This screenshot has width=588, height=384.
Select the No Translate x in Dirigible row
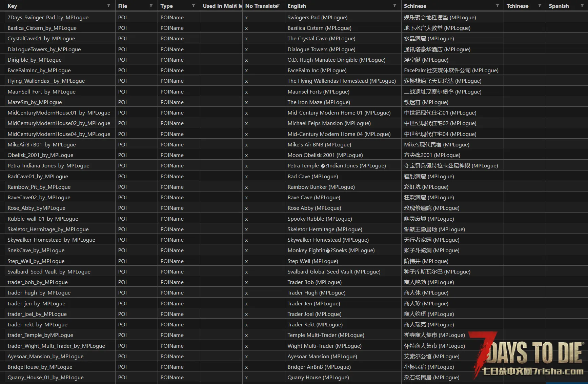point(264,60)
